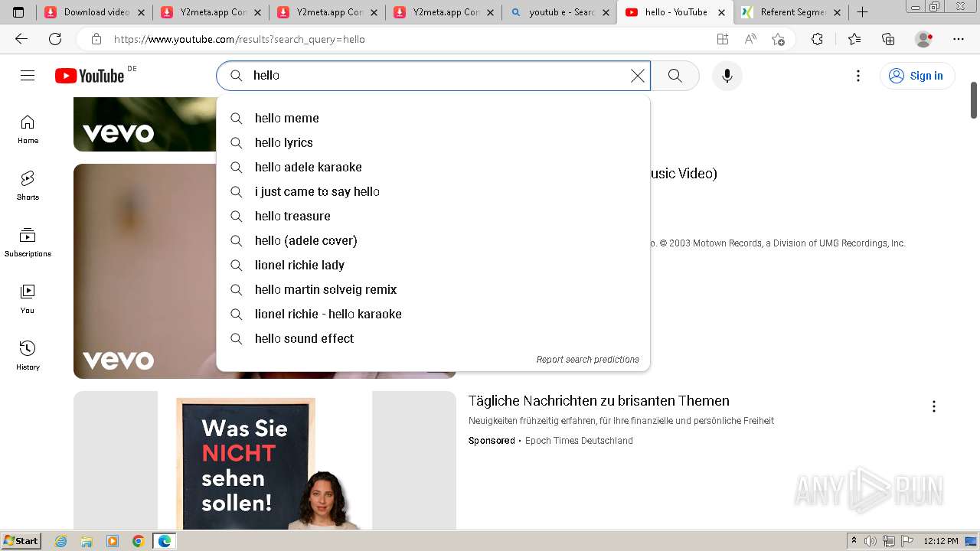Open Subscriptions in sidebar
The height and width of the screenshot is (551, 980).
tap(28, 243)
